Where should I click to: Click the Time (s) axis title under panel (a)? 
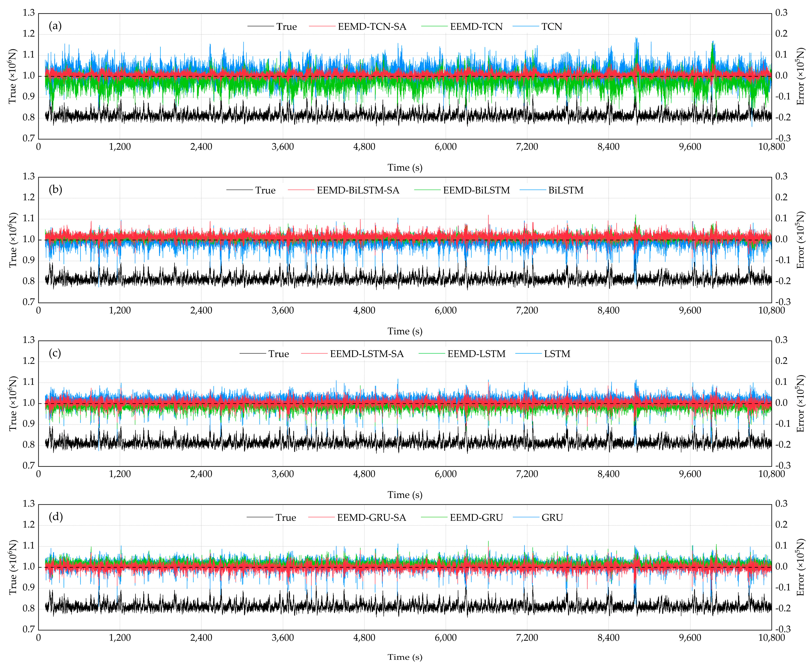(x=405, y=168)
